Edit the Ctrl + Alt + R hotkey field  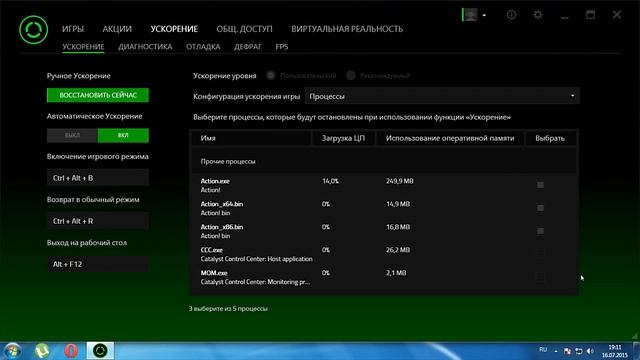point(98,221)
